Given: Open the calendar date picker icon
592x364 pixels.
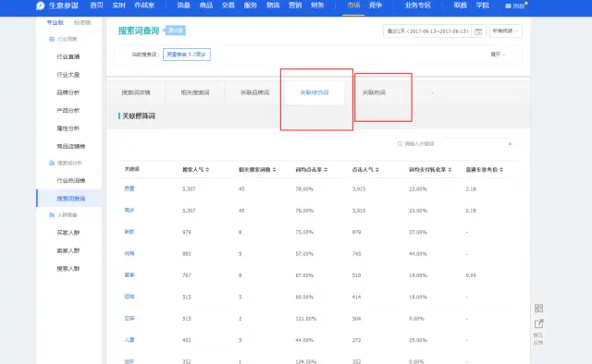Looking at the screenshot, I should [478, 31].
